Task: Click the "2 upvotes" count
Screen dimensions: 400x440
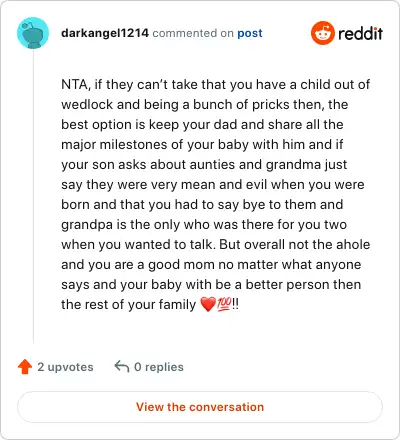Action: 65,367
